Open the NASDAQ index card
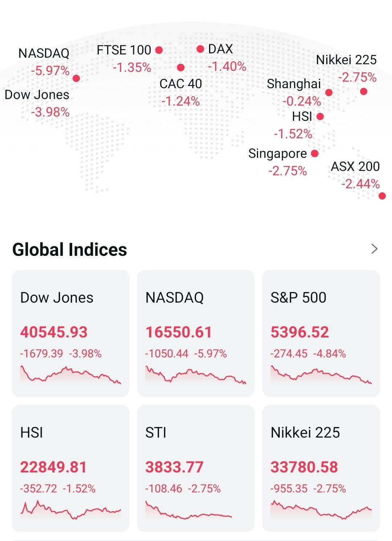Viewport: 392px width, 541px height. click(x=196, y=333)
